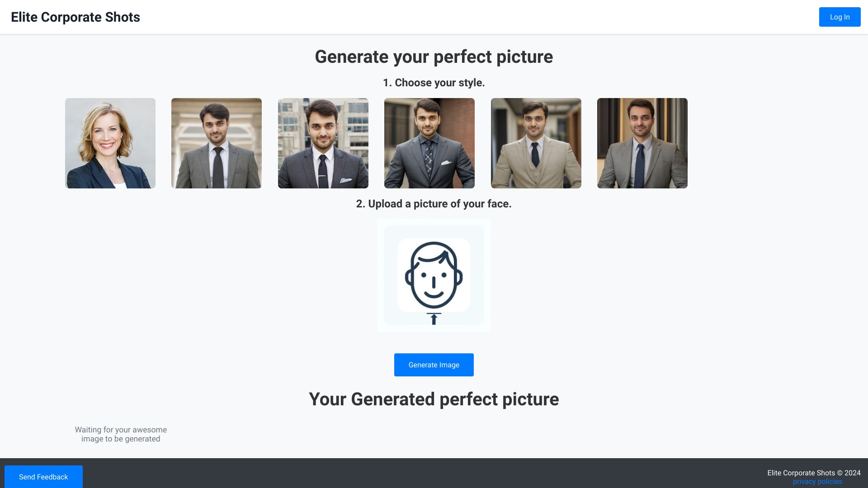Click the Elite Corporate Shots logo
868x488 pixels.
pyautogui.click(x=75, y=17)
